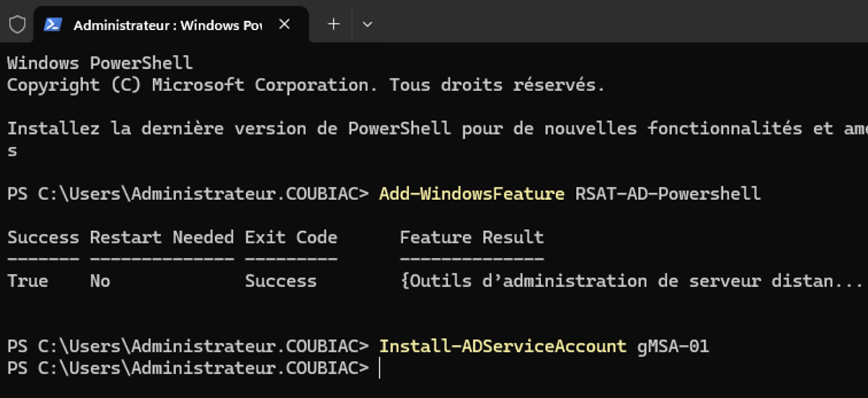Click the RSAT-AD-Powershell argument

[x=668, y=194]
